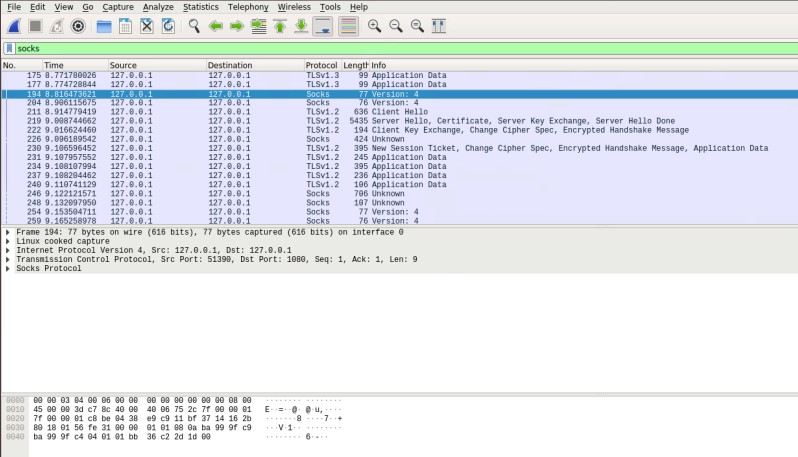The height and width of the screenshot is (457, 798).
Task: Zoom out the main window text
Action: (x=396, y=26)
